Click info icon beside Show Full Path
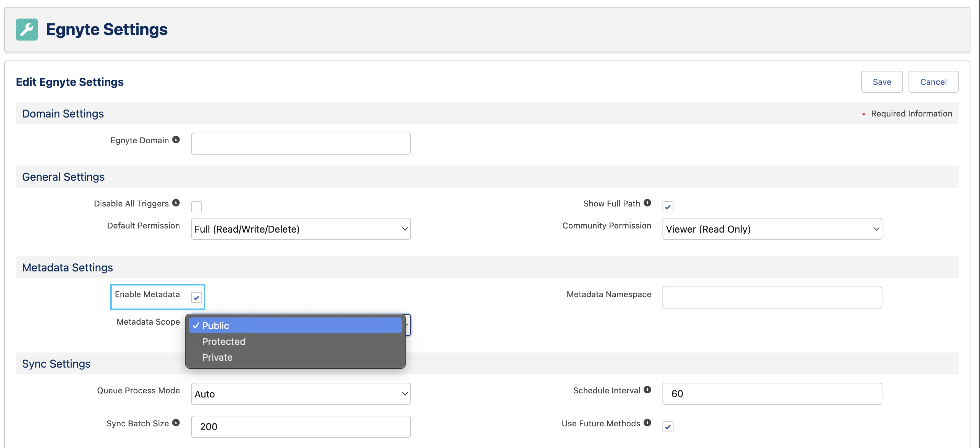 point(647,203)
